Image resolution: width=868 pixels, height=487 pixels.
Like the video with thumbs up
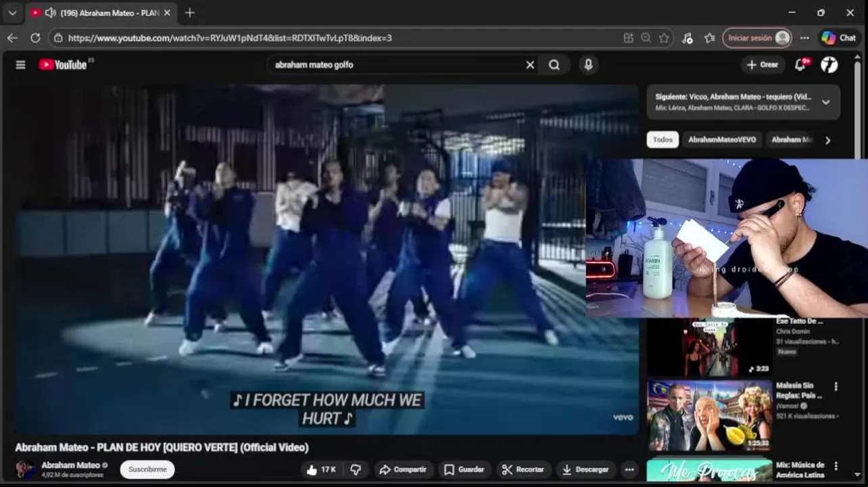[x=321, y=469]
